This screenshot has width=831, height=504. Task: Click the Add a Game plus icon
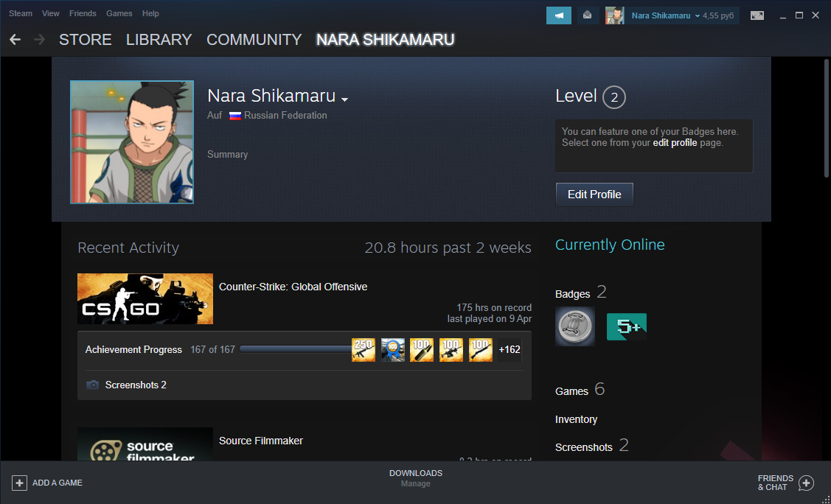pyautogui.click(x=19, y=483)
